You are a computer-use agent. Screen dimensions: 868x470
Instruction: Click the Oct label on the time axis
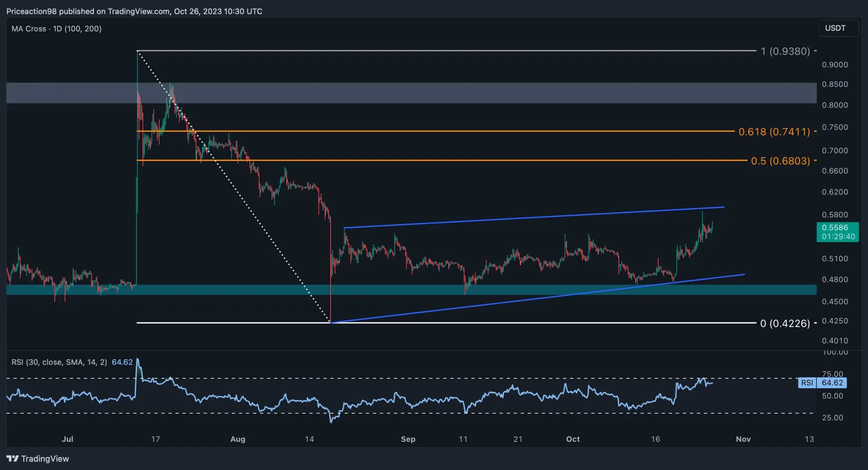pos(574,439)
